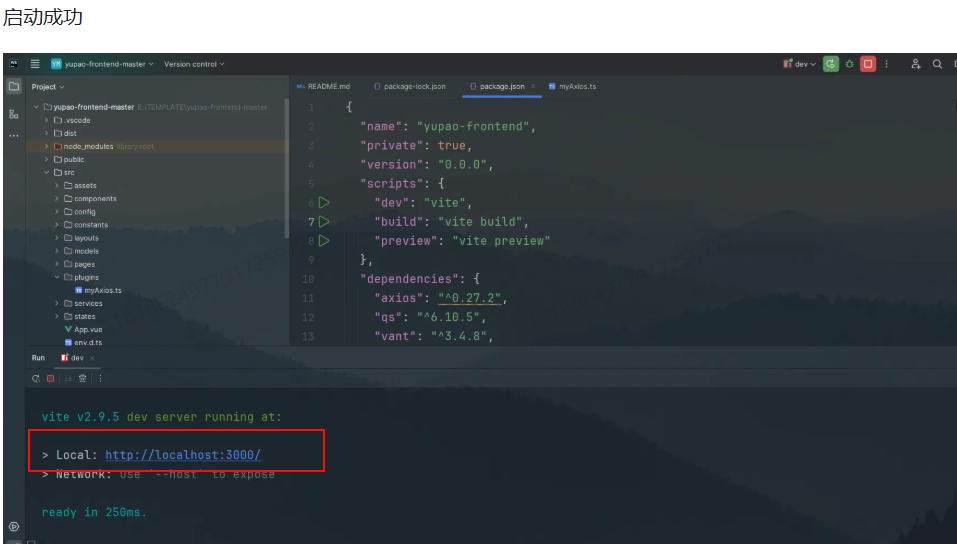Viewport: 957px width, 544px height.
Task: Rerun dev with the green toolbar button
Action: (x=831, y=63)
